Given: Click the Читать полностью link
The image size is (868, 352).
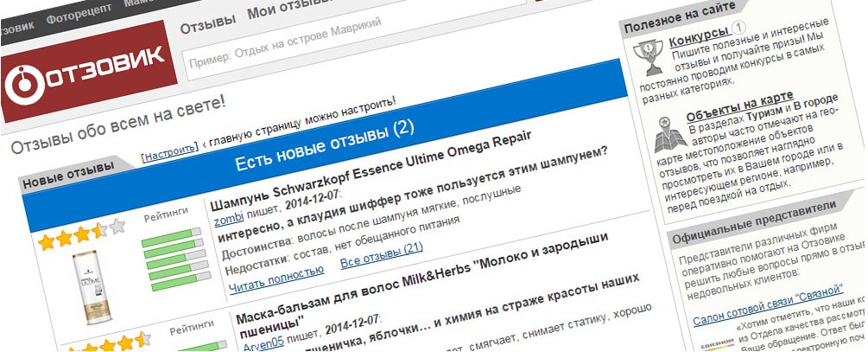Looking at the screenshot, I should tap(276, 278).
